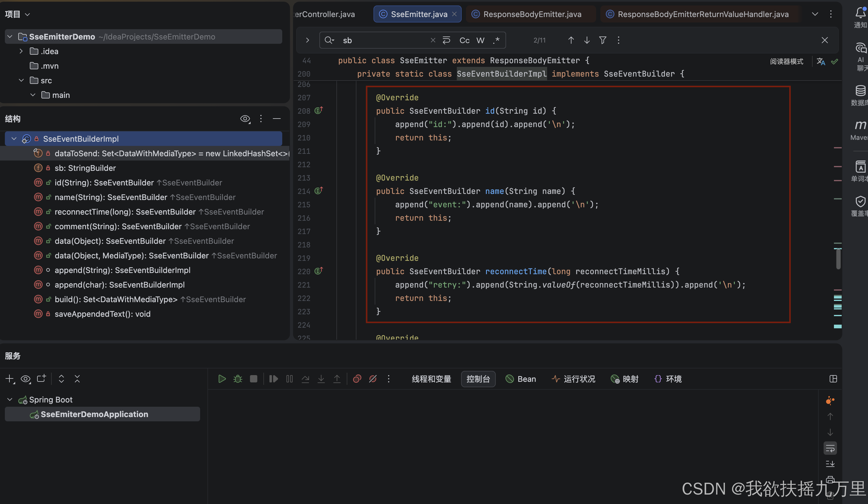The width and height of the screenshot is (868, 504).
Task: Run the SseEmiterDemoApplication service
Action: tap(222, 379)
